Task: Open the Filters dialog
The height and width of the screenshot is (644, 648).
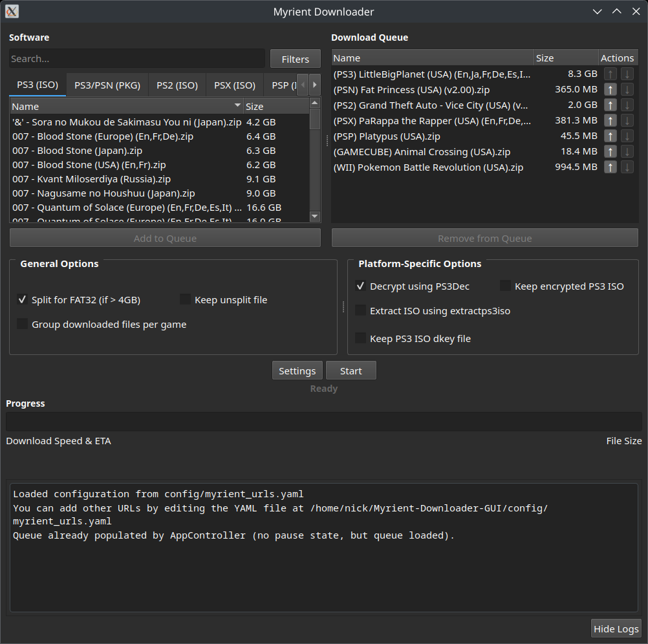Action: point(295,59)
